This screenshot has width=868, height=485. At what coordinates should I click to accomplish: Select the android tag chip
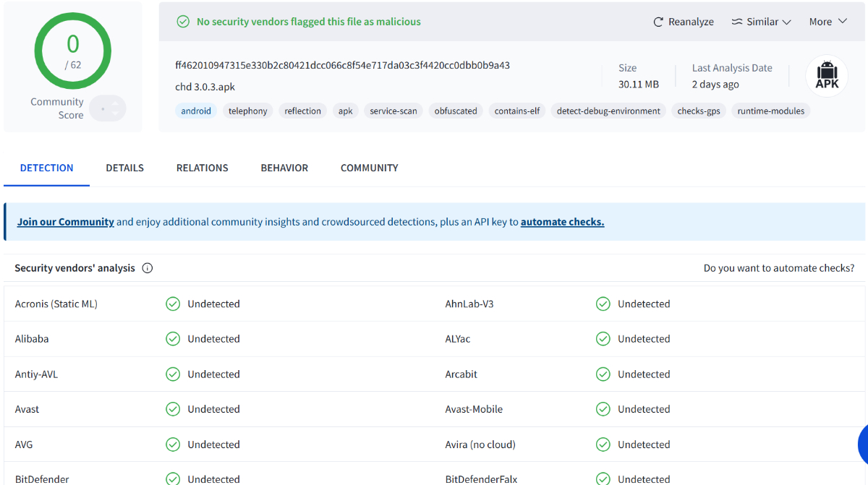tap(196, 111)
